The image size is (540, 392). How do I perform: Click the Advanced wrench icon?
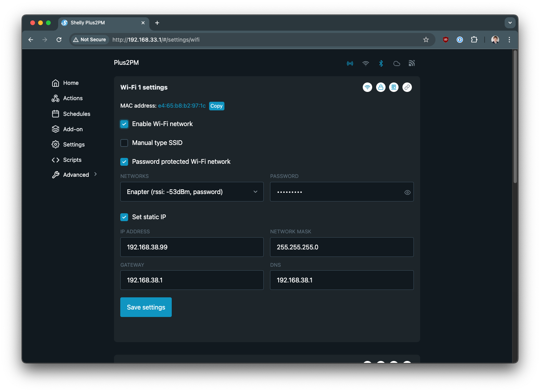click(55, 175)
